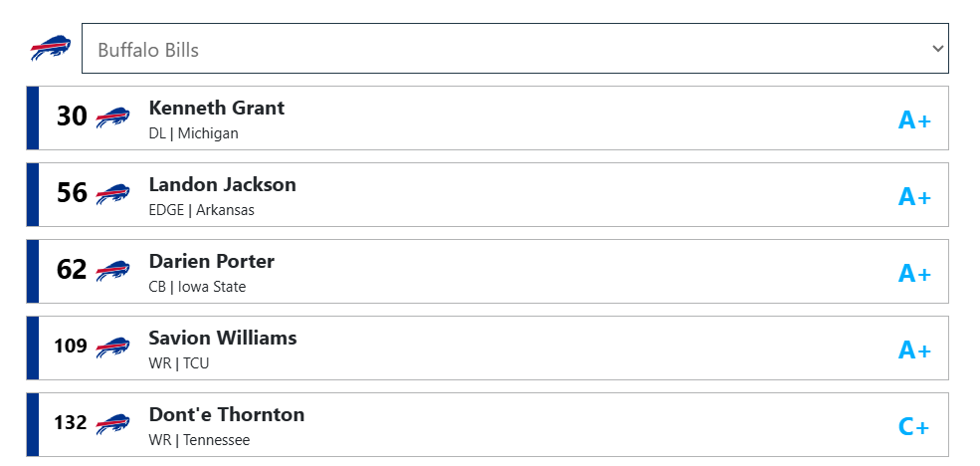Click Bills logo next to pick 30
980x466 pixels.
tap(112, 117)
